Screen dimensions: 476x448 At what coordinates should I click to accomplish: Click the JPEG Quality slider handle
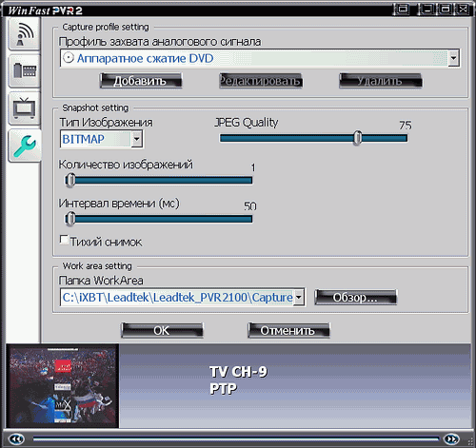pyautogui.click(x=358, y=138)
